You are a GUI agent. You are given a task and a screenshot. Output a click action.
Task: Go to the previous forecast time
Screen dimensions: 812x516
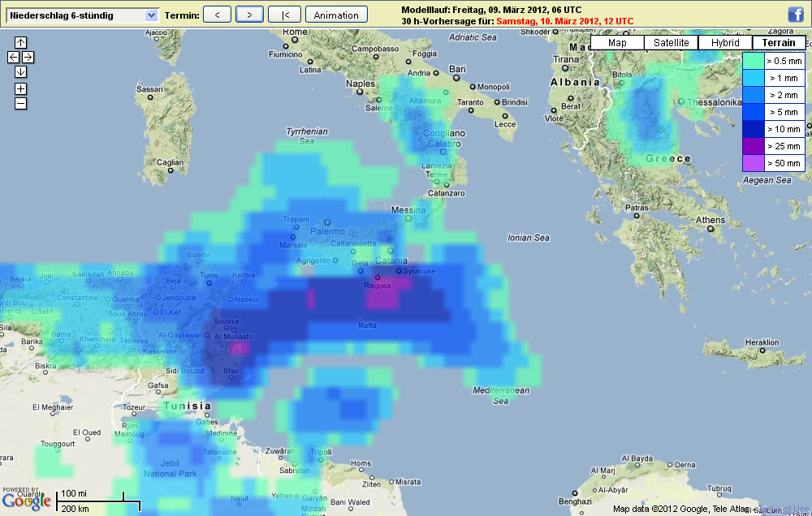[217, 15]
